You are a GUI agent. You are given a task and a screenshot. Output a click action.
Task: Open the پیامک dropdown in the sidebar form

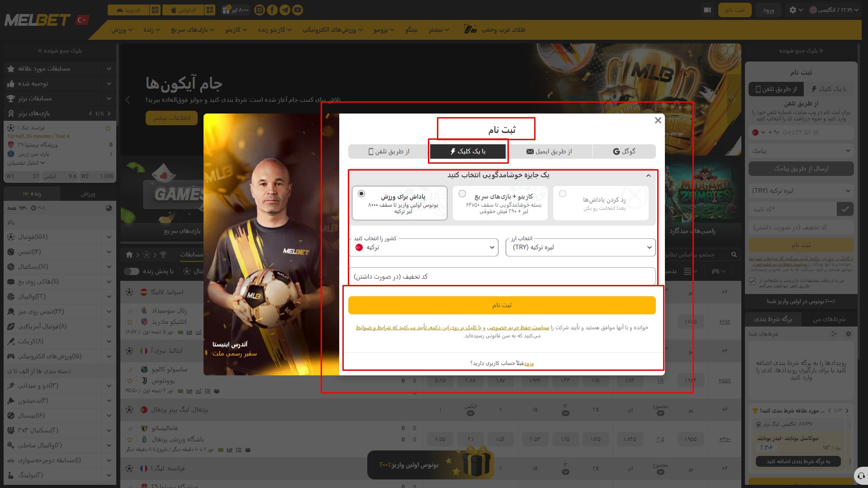tap(801, 151)
